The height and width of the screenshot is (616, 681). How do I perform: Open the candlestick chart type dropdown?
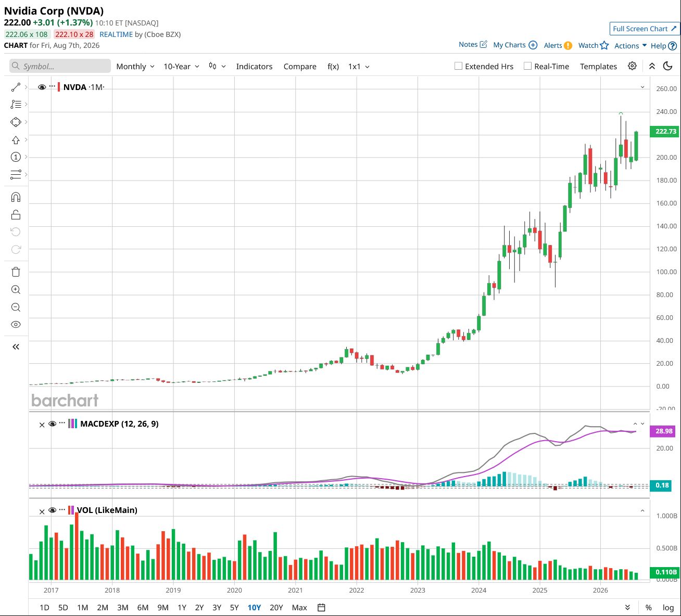click(217, 66)
